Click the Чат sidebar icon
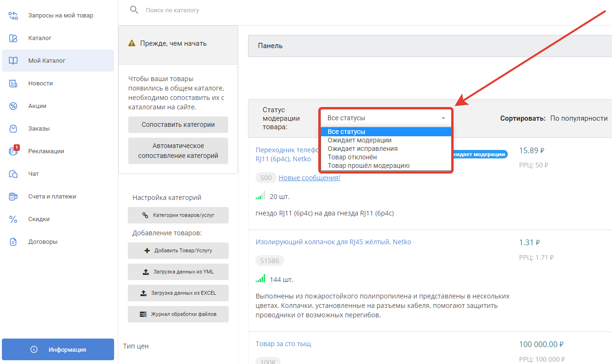 pyautogui.click(x=13, y=174)
